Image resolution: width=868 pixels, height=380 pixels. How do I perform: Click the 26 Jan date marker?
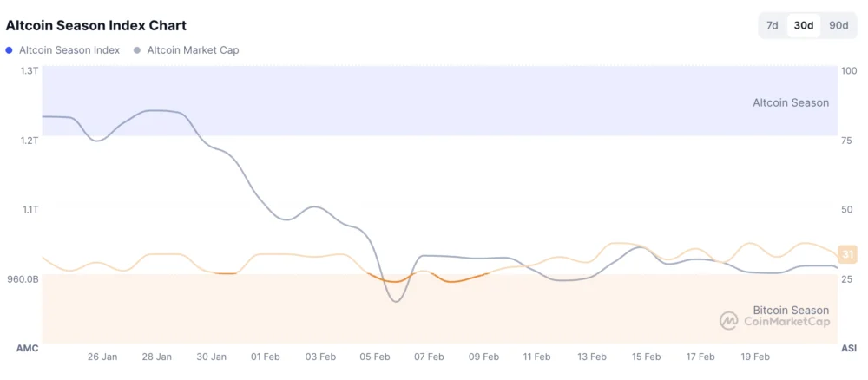pos(102,357)
